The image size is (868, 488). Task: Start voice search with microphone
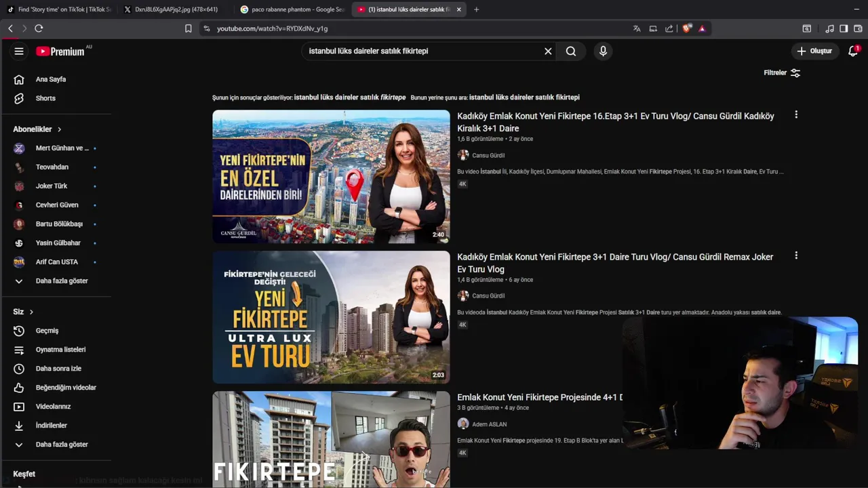tap(603, 52)
